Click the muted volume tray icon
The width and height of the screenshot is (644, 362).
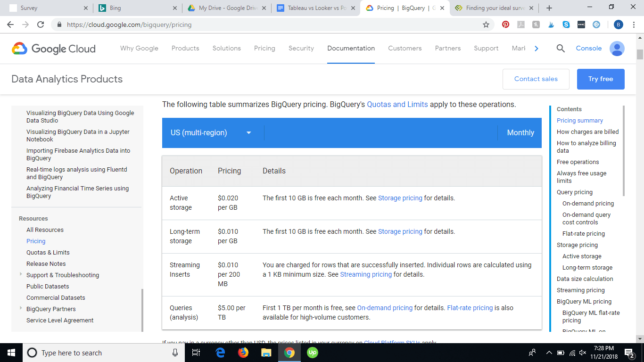pyautogui.click(x=583, y=353)
